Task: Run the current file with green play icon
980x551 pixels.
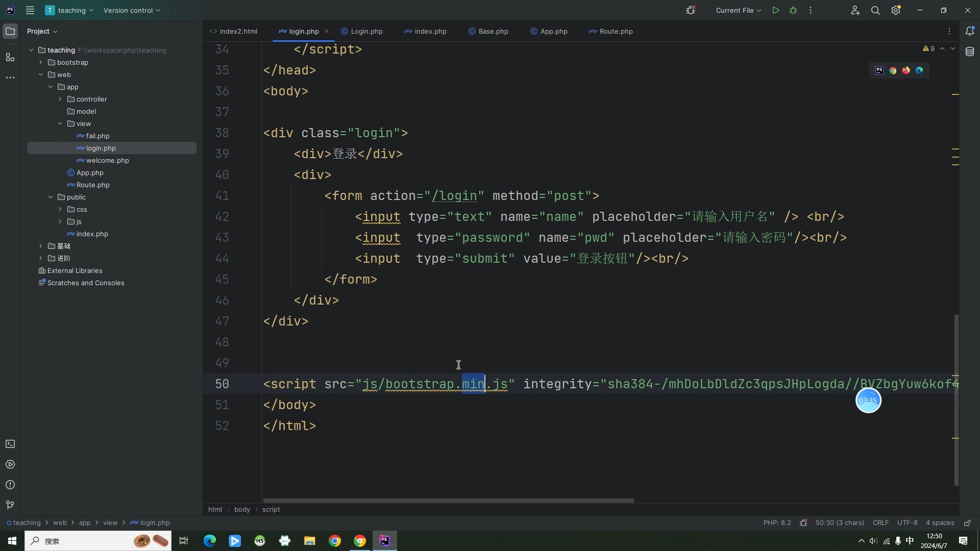Action: (x=775, y=10)
